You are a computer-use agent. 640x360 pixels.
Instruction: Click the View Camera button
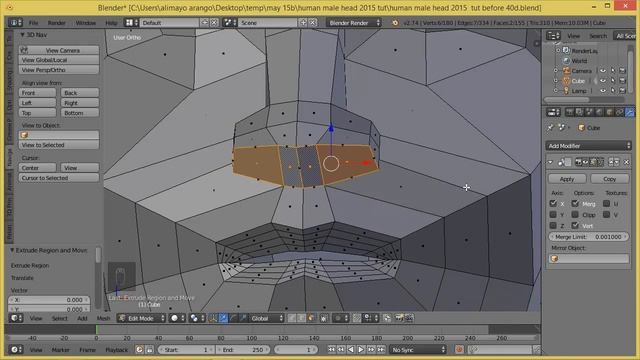click(x=59, y=50)
